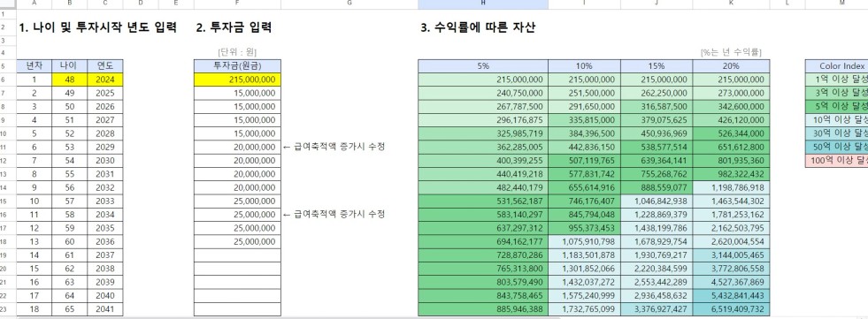This screenshot has height=319, width=868.
Task: Select the empty investment cell for year 2041
Action: click(x=237, y=309)
